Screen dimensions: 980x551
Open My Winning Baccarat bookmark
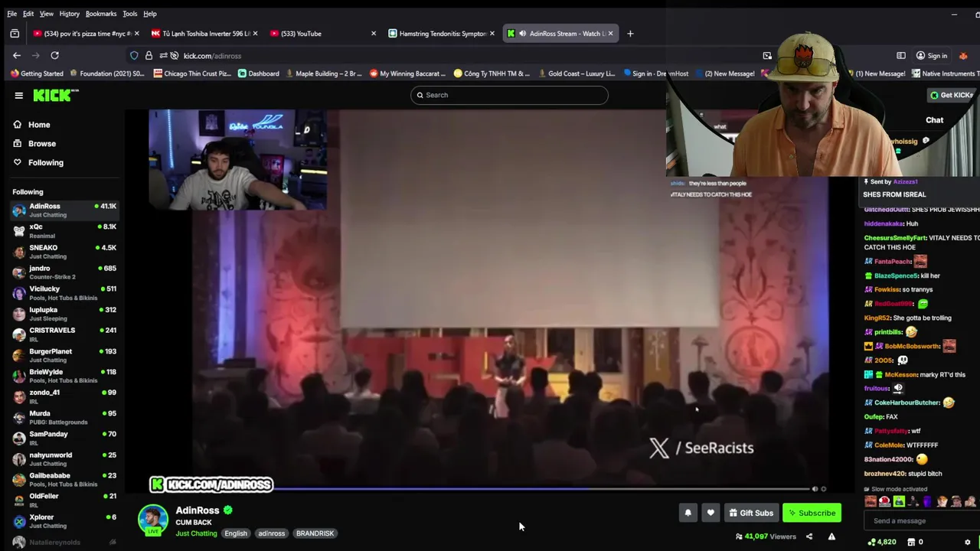407,73
